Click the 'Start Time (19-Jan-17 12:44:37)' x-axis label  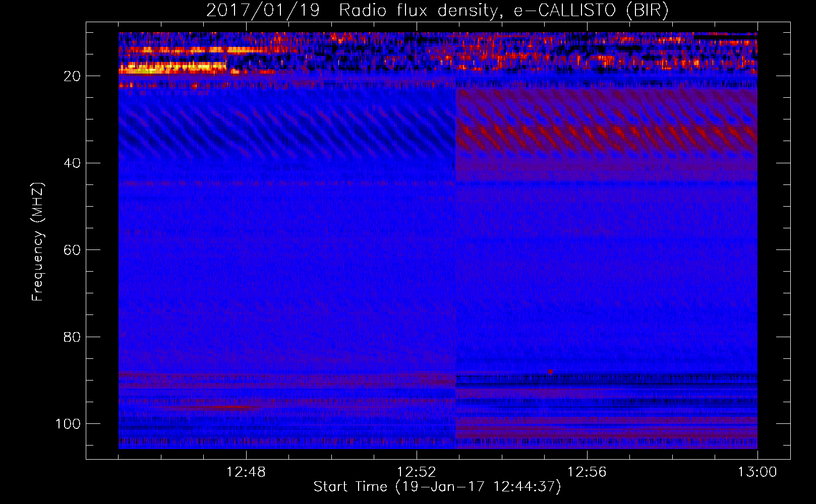pos(437,487)
